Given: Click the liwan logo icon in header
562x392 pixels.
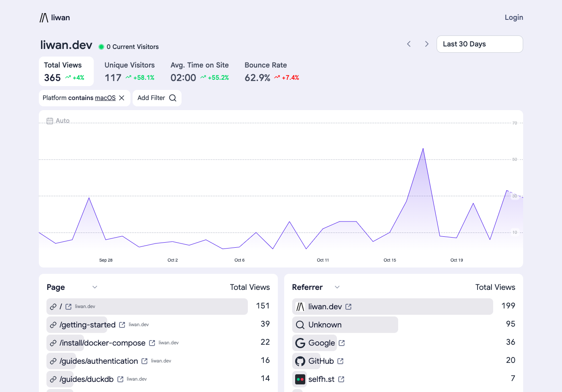Looking at the screenshot, I should 44,18.
